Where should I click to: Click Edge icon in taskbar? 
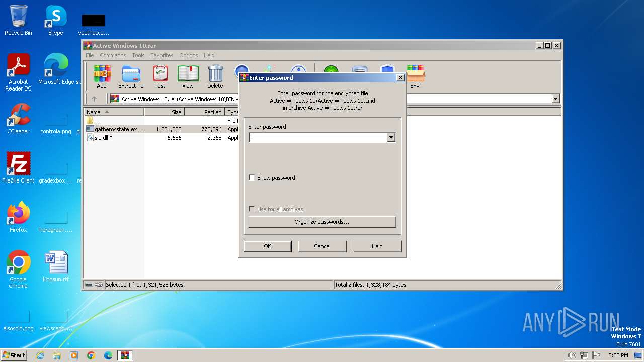pyautogui.click(x=108, y=355)
